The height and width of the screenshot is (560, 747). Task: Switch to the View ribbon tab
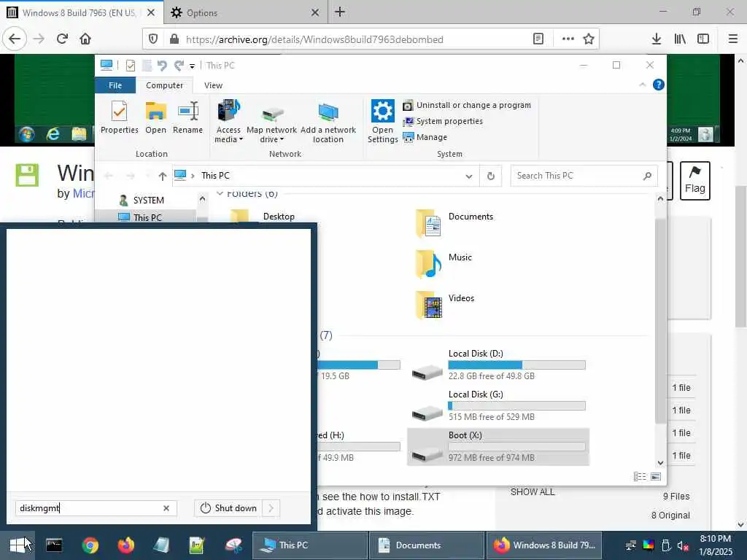(x=213, y=85)
